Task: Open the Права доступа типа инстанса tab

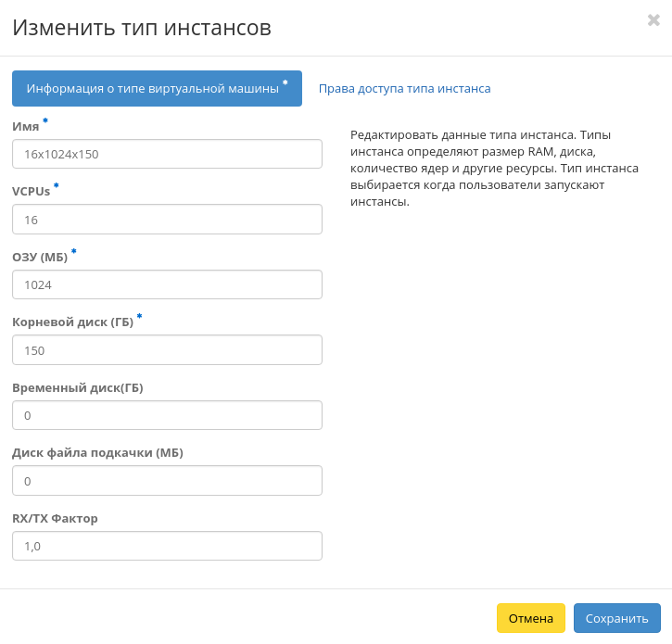Action: point(404,89)
